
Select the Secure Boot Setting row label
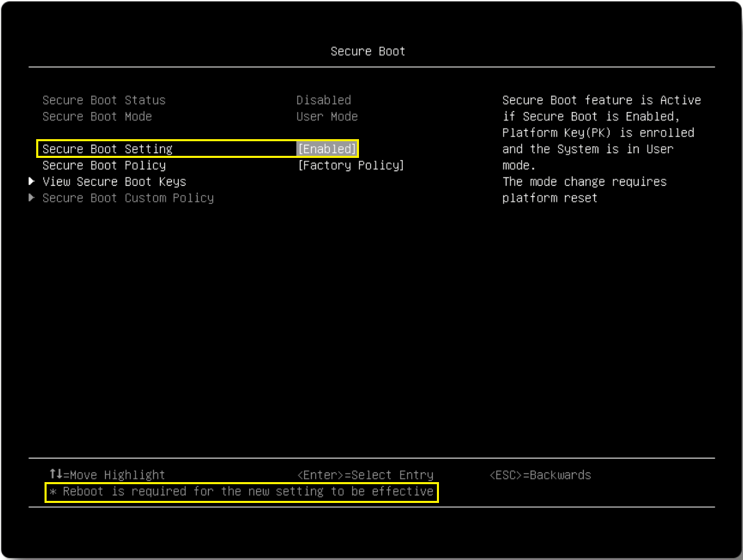click(107, 149)
